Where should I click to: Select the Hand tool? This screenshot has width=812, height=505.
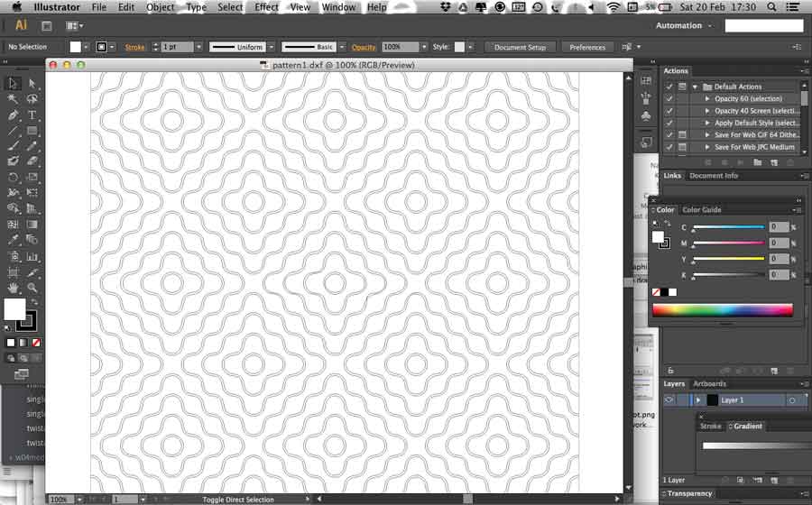click(x=13, y=287)
